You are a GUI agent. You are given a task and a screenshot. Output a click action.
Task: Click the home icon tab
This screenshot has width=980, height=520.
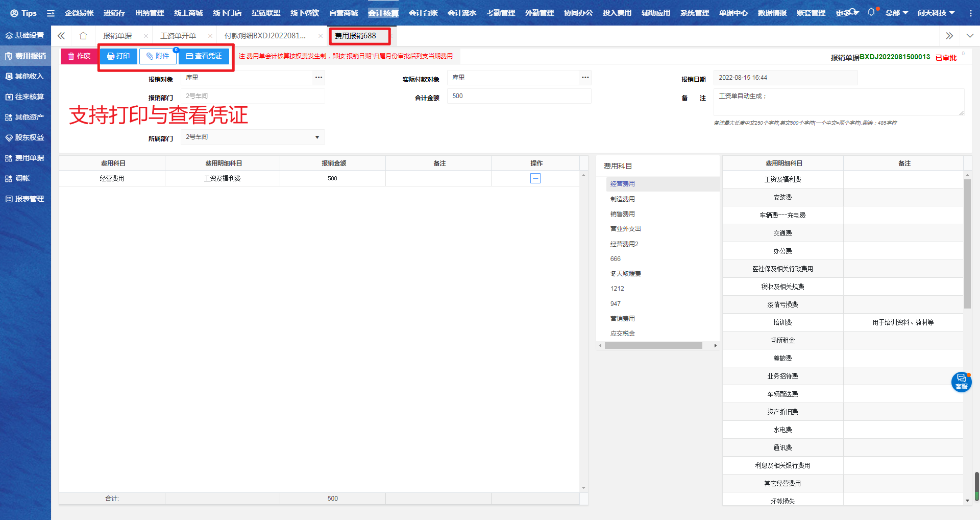tap(83, 36)
